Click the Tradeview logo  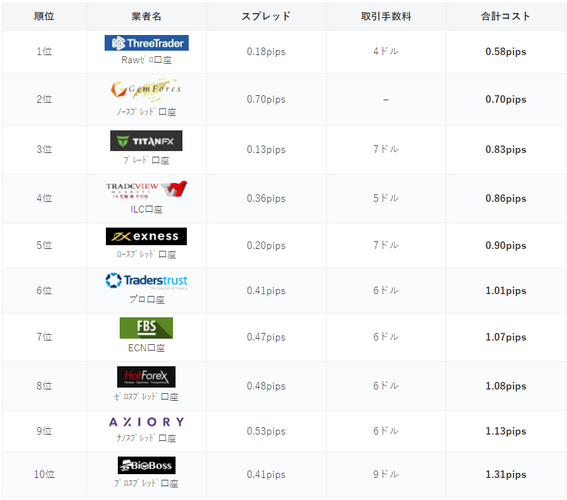pos(146,189)
